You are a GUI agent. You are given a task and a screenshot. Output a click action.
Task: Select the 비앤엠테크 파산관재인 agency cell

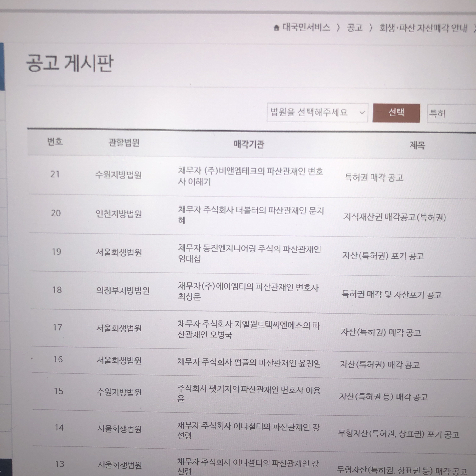point(251,176)
